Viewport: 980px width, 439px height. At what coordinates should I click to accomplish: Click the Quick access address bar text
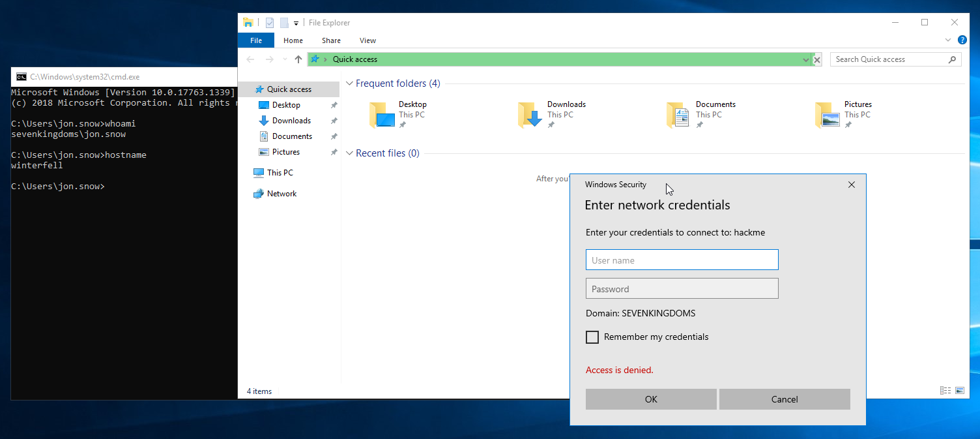(x=355, y=59)
